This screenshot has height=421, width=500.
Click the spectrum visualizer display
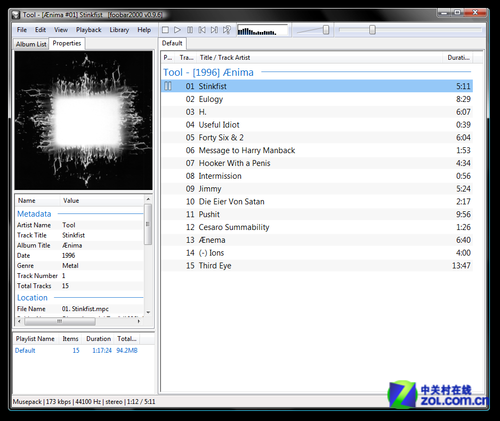[262, 30]
